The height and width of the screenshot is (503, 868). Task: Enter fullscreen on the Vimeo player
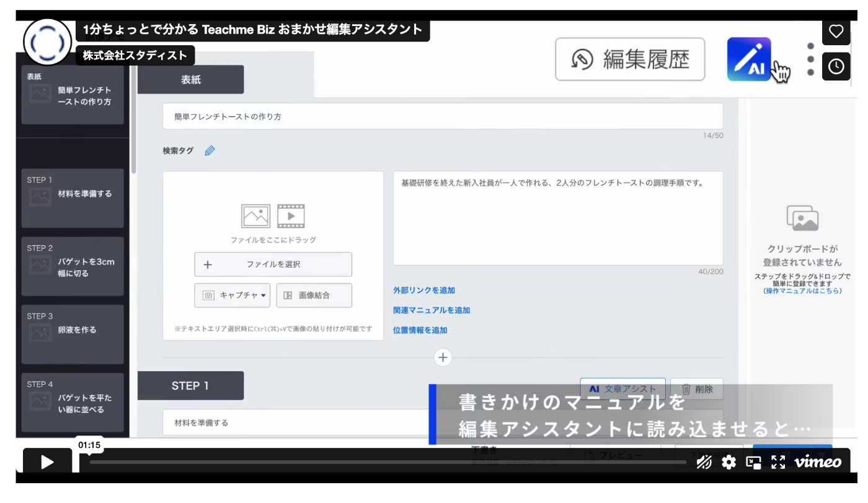(x=778, y=462)
